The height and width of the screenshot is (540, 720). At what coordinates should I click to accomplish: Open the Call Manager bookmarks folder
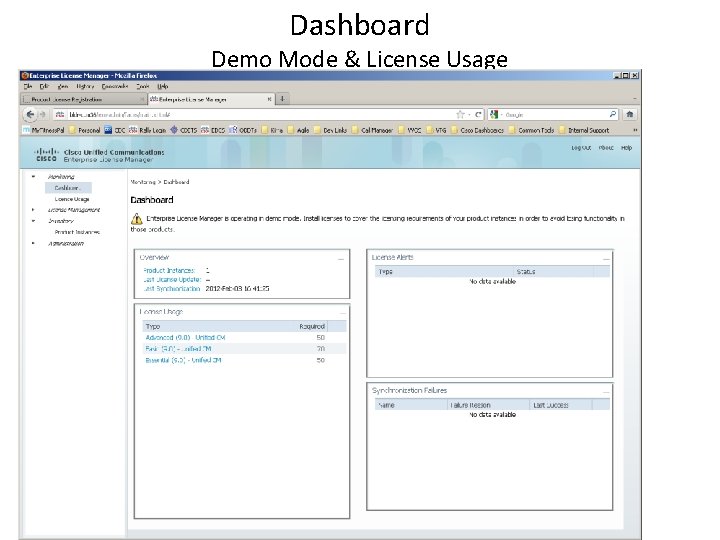372,130
